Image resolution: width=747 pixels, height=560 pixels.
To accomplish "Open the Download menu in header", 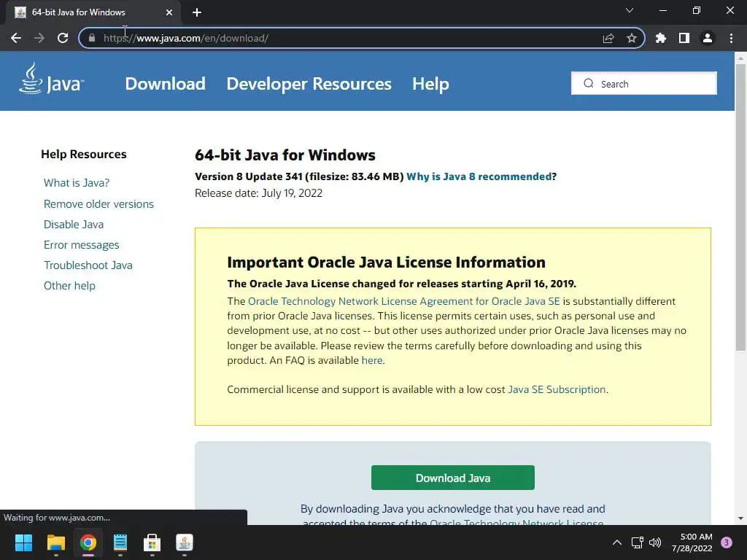I will tap(166, 84).
